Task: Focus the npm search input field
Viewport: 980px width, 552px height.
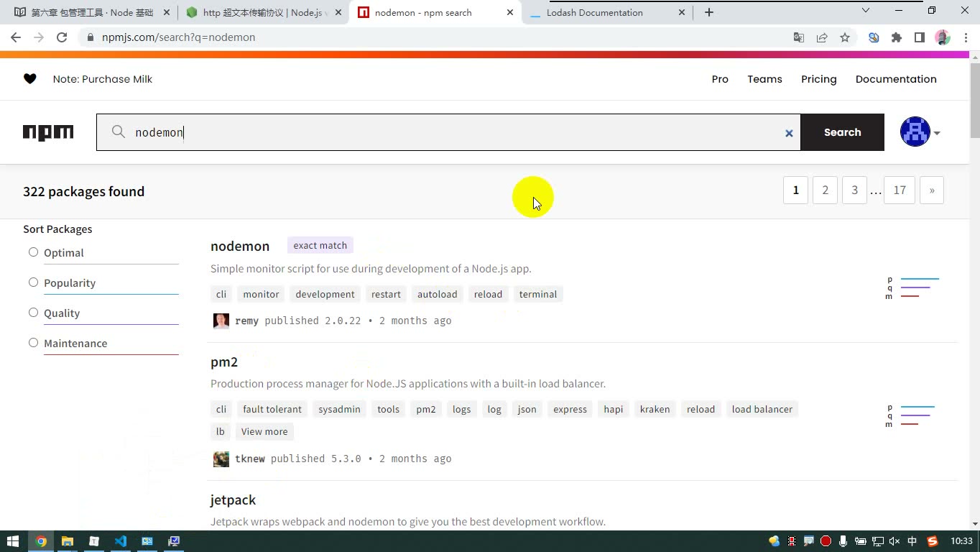Action: [449, 132]
